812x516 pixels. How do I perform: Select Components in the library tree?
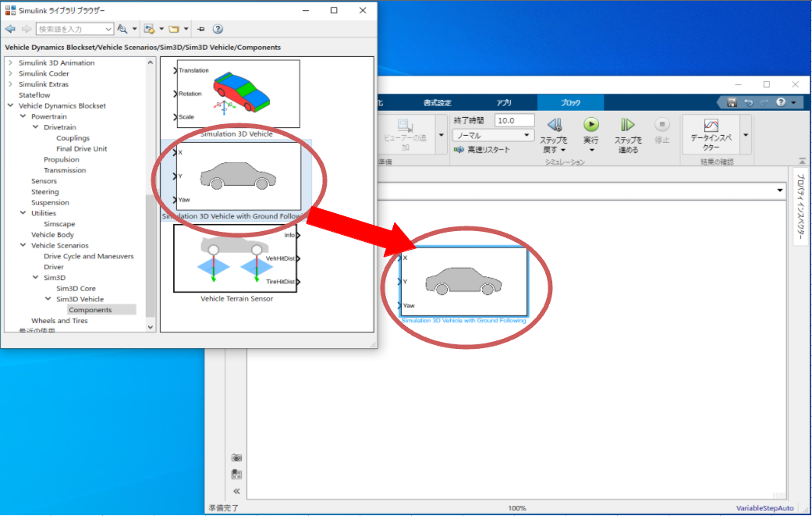click(x=90, y=310)
